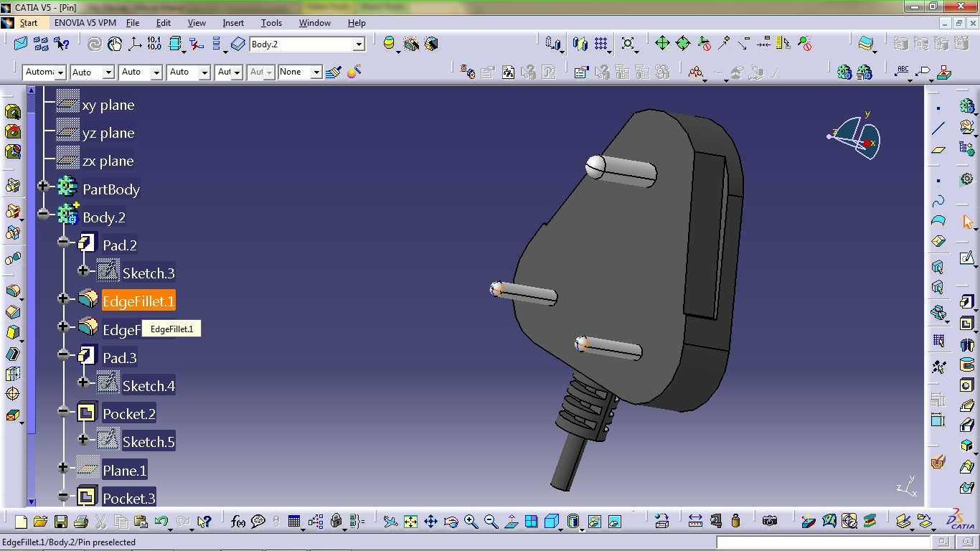Screen dimensions: 980x551
Task: Click the Line tool in right toolbar
Action: 938,129
